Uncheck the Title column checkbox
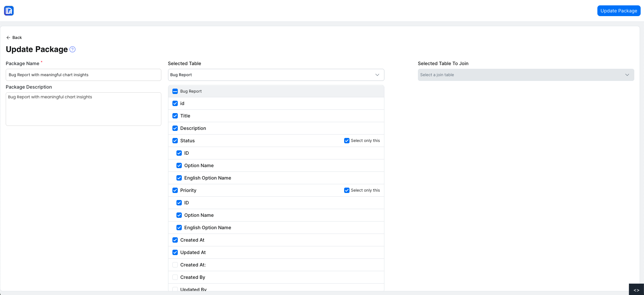This screenshot has width=644, height=295. pos(175,116)
